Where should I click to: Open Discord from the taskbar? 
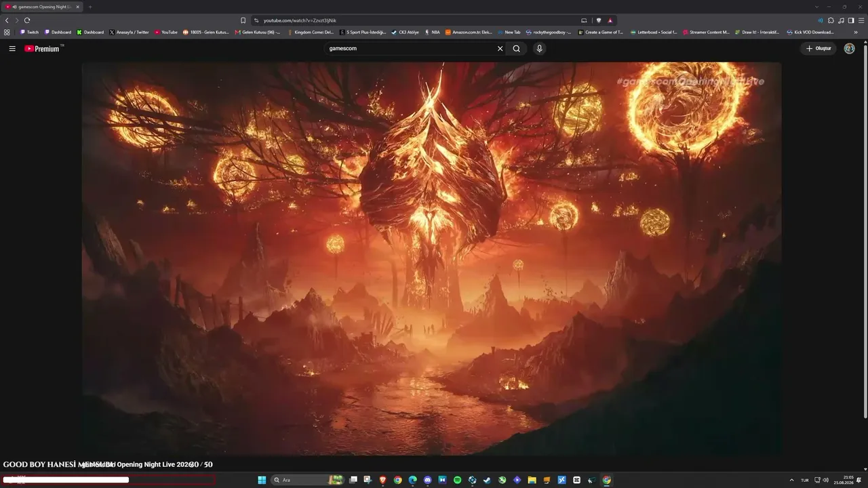(x=428, y=480)
